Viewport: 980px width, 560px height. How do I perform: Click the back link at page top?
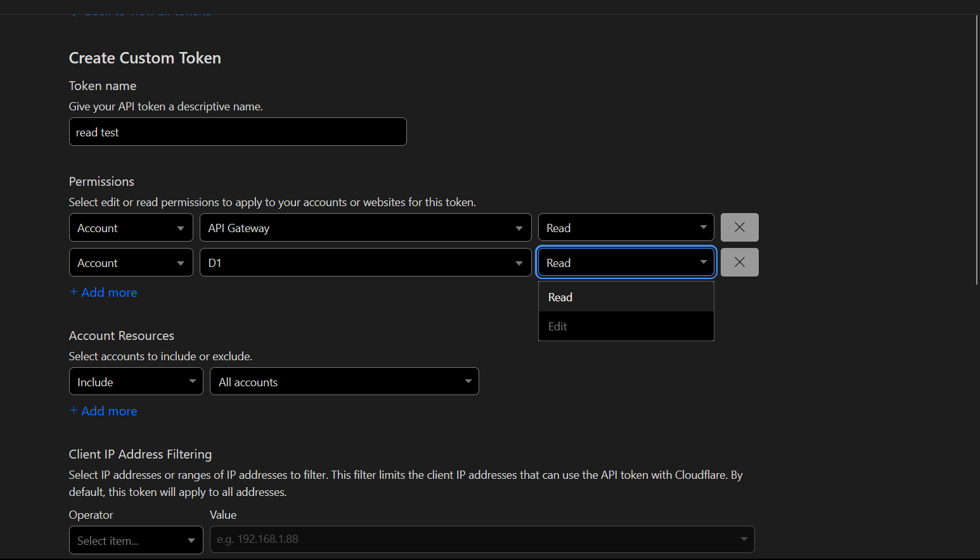(x=146, y=11)
